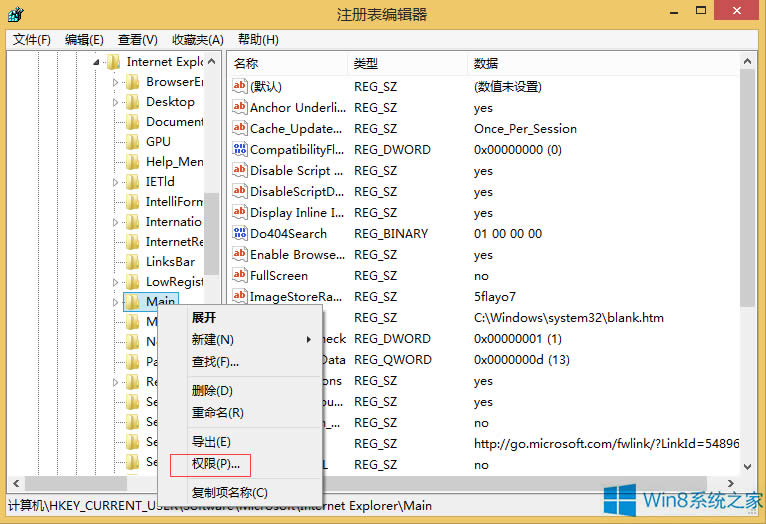
Task: Click the GPU key folder icon
Action: click(132, 142)
